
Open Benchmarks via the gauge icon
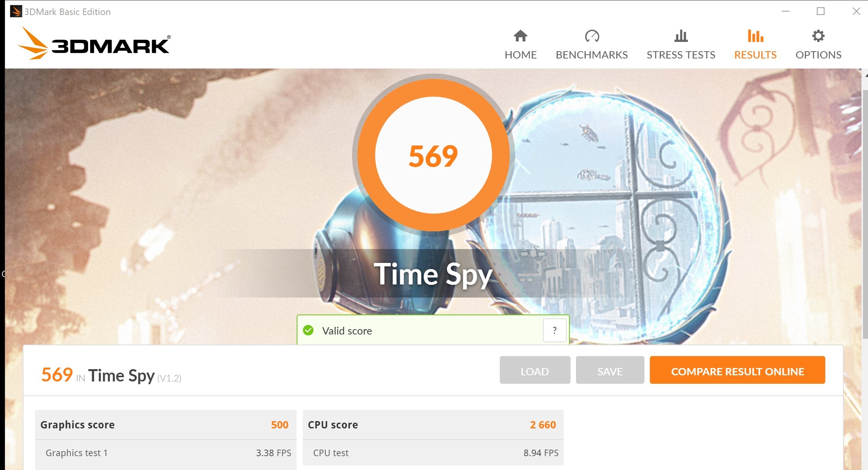point(592,36)
